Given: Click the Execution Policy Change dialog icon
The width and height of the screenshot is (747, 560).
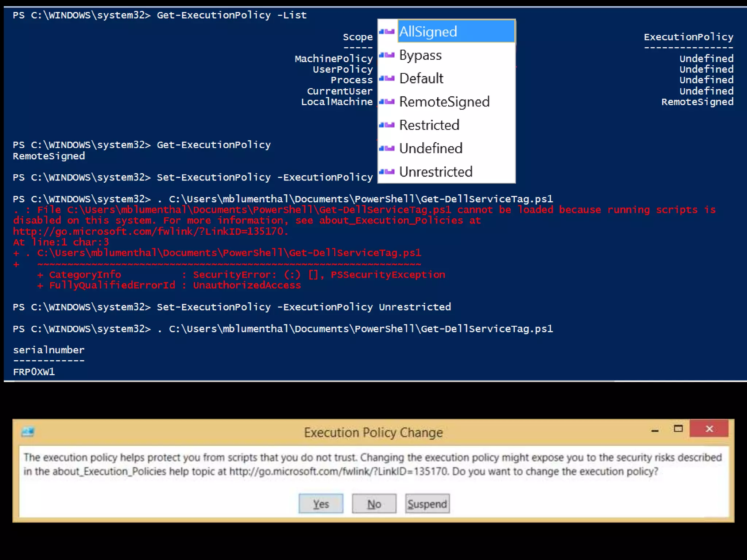Looking at the screenshot, I should tap(28, 432).
